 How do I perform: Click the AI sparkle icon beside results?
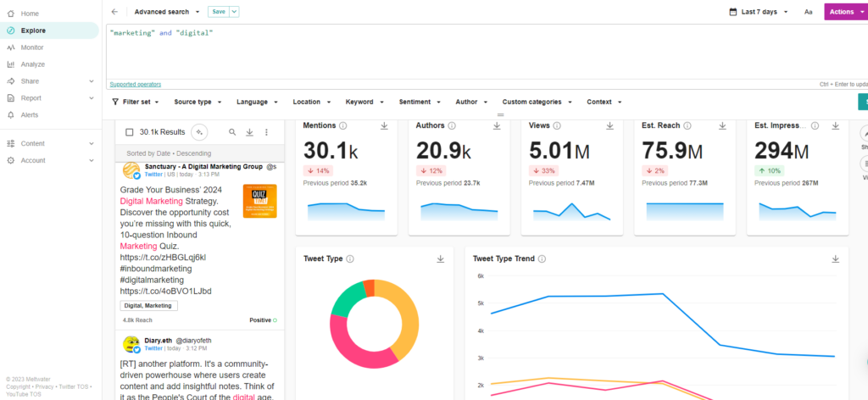(x=199, y=132)
